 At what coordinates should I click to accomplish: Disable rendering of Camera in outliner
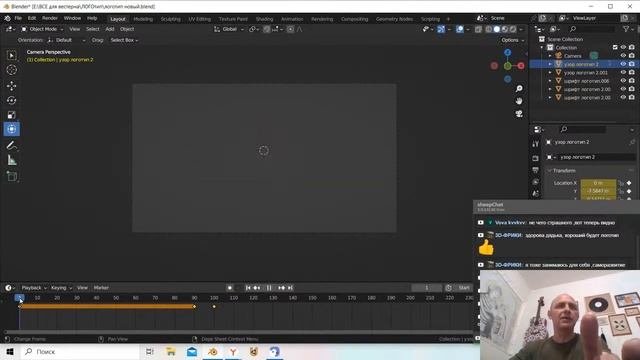pos(631,56)
